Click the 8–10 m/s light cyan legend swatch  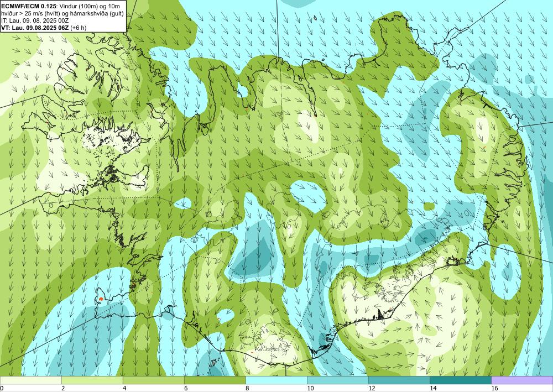click(x=276, y=380)
